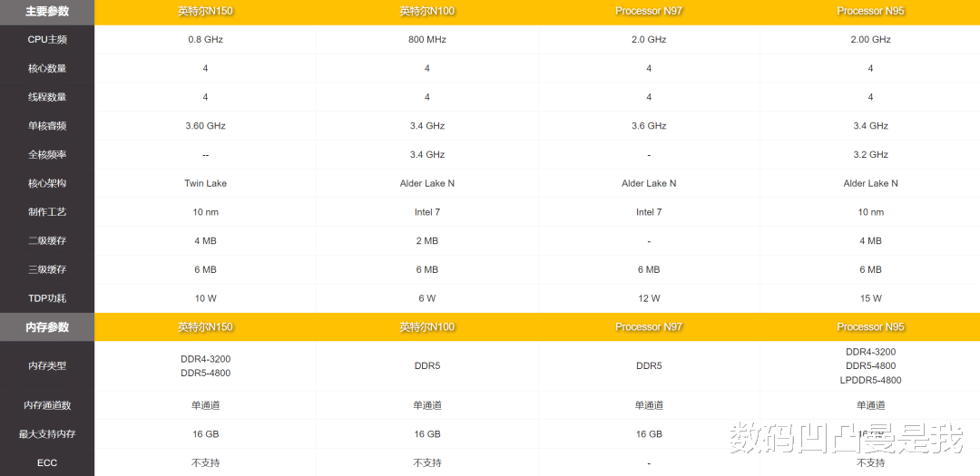Click the 三级缓存 row label
This screenshot has width=980, height=476.
click(x=47, y=269)
